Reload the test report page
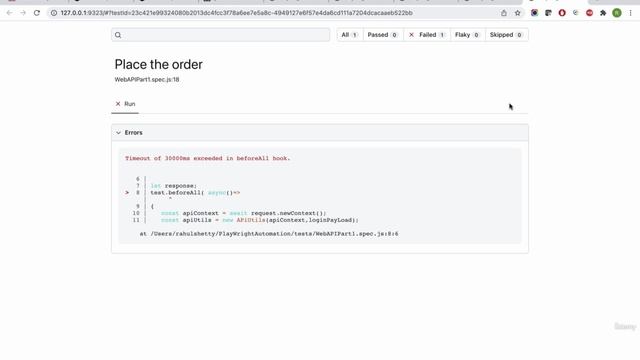This screenshot has width=640, height=360. point(37,13)
